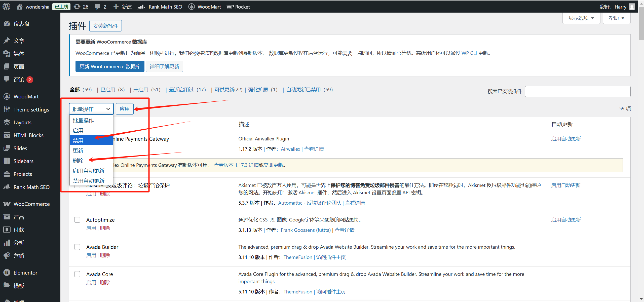Image resolution: width=644 pixels, height=302 pixels.
Task: Click the 更新 WooCommerce 数据库 button
Action: coord(110,66)
